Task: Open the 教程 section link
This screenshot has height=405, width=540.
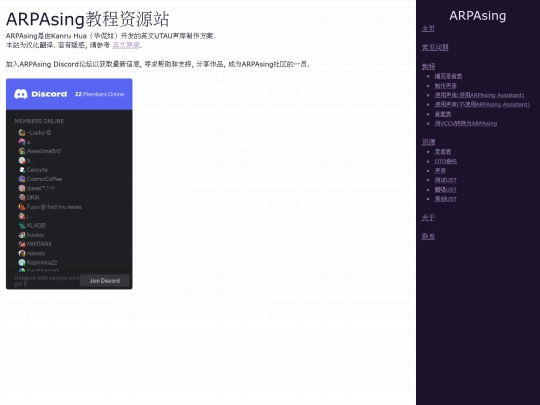Action: 428,66
